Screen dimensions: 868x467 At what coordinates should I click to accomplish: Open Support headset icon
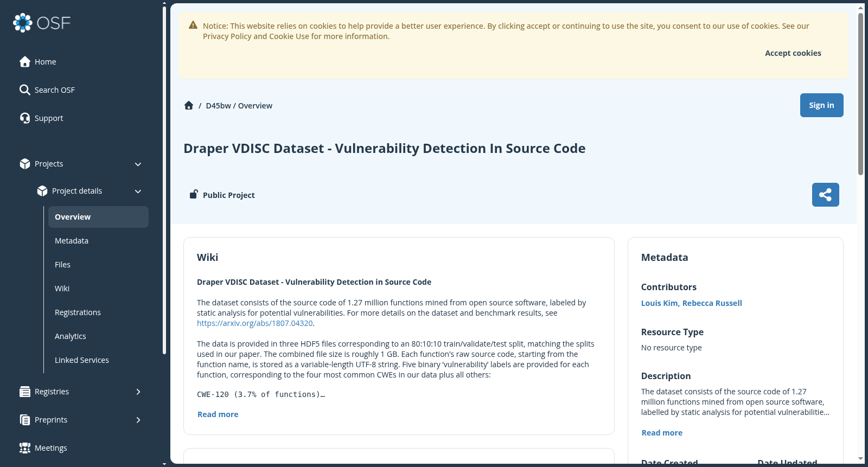[24, 118]
